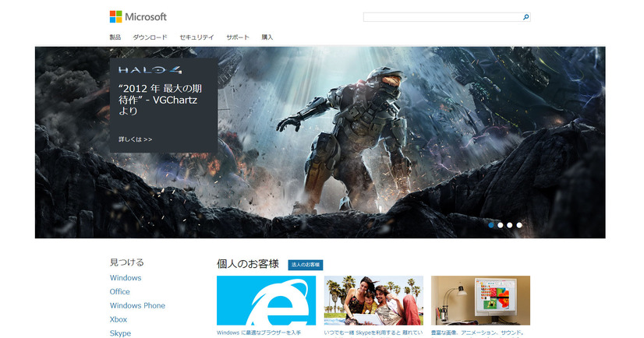Viewport: 644px width, 338px height.
Task: Click the Microsoft logo
Action: tap(138, 17)
